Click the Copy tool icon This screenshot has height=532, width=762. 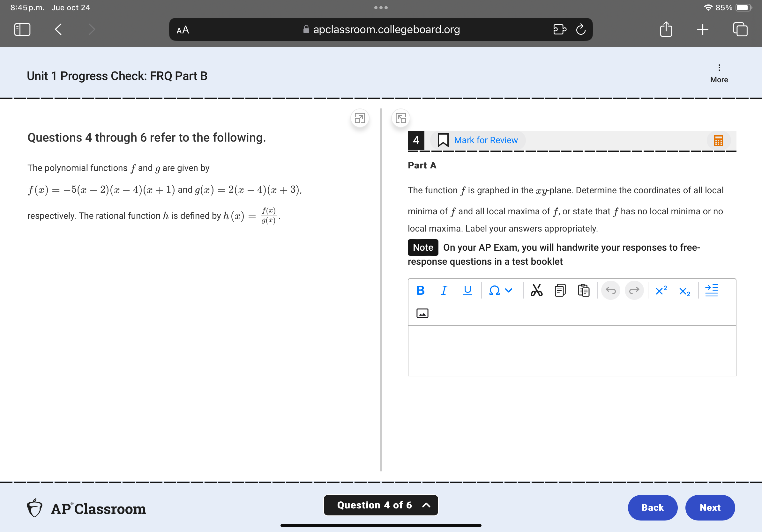click(559, 290)
